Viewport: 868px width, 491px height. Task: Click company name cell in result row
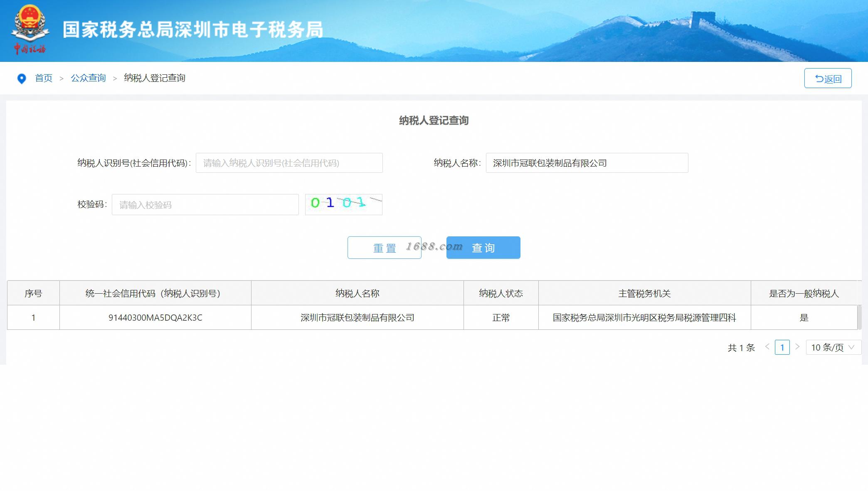coord(358,318)
